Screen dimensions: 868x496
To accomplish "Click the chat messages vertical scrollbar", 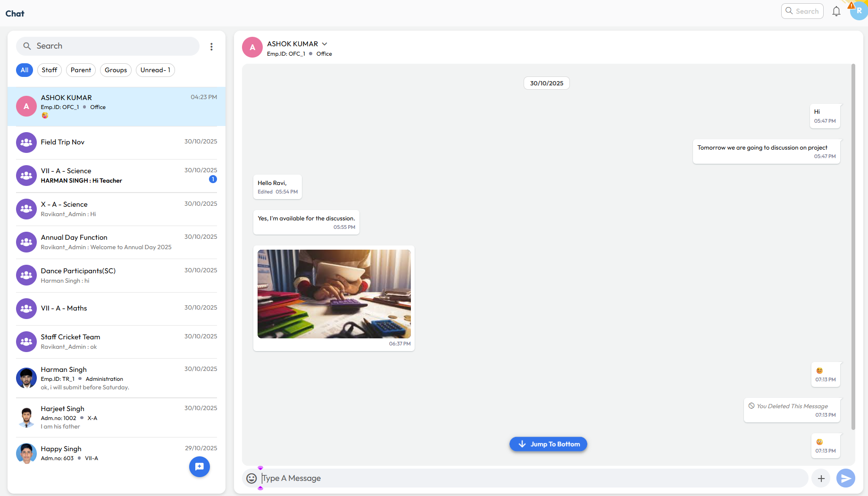I will pyautogui.click(x=853, y=245).
